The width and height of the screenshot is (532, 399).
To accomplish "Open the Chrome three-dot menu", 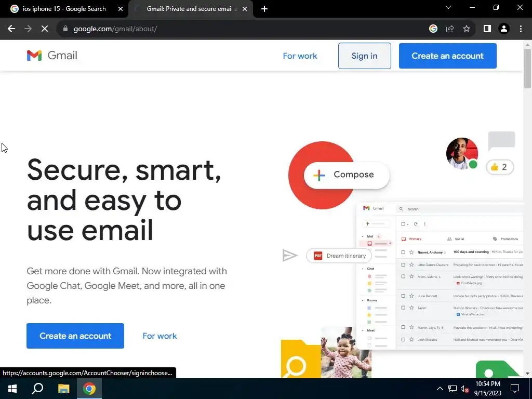I will pyautogui.click(x=521, y=29).
